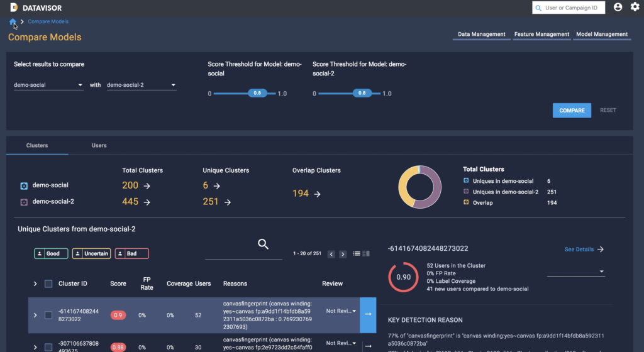Open Review dropdown for second cluster row
Screen dimensions: 644x352
341,343
